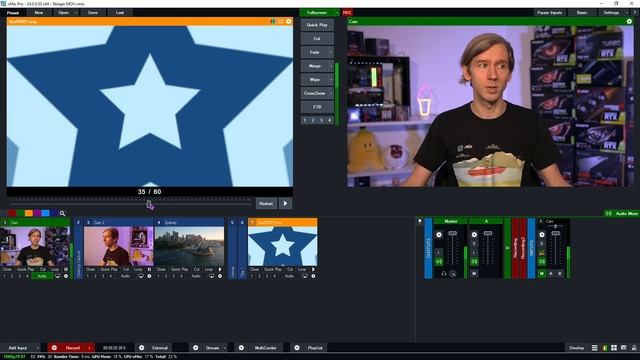
Task: Search inputs with the magnifier icon
Action: (62, 213)
